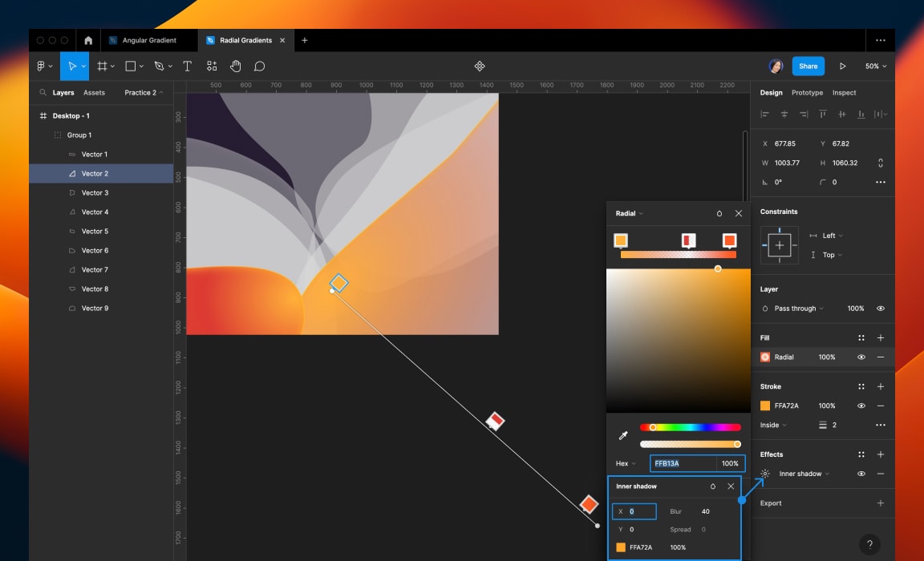Add a comment with the Comment tool

click(x=258, y=66)
